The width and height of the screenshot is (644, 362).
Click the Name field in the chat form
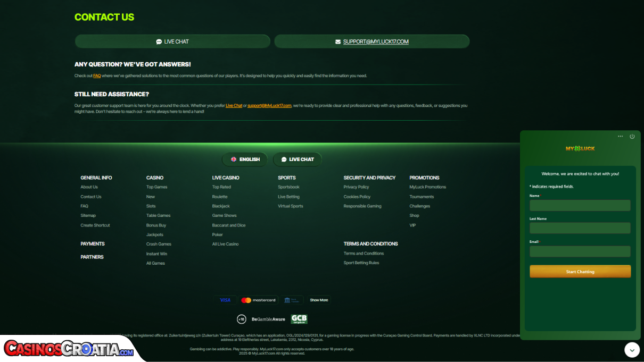click(x=580, y=205)
